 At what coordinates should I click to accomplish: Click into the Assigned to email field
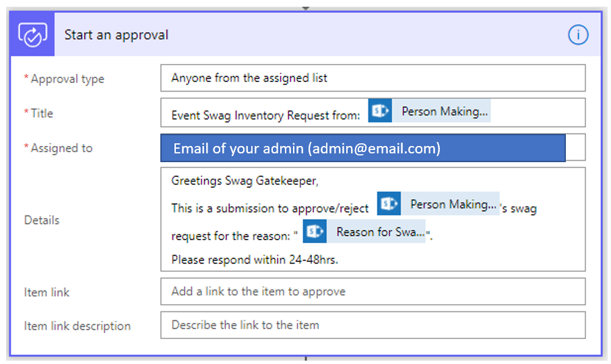[362, 148]
